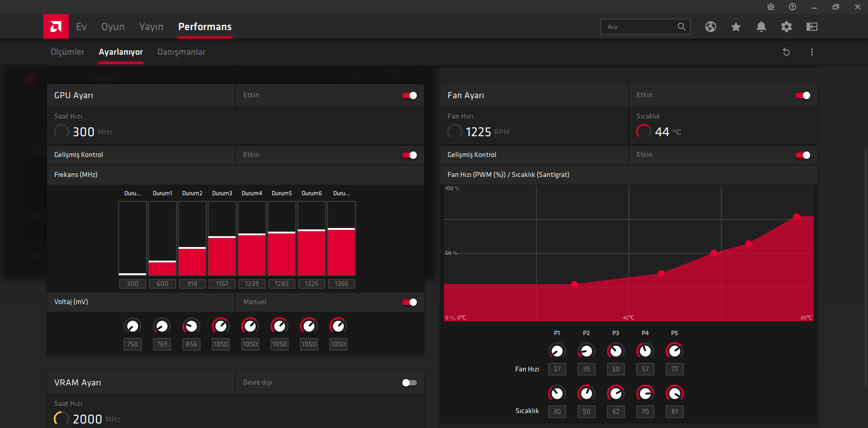Viewport: 868px width, 428px height.
Task: Click the temperature knob above 70
Action: (x=645, y=393)
